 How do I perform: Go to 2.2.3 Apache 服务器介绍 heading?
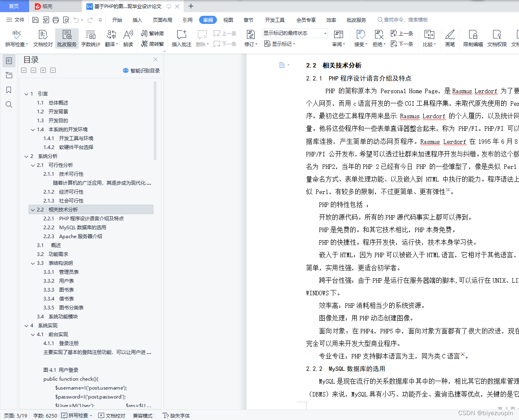coord(73,237)
